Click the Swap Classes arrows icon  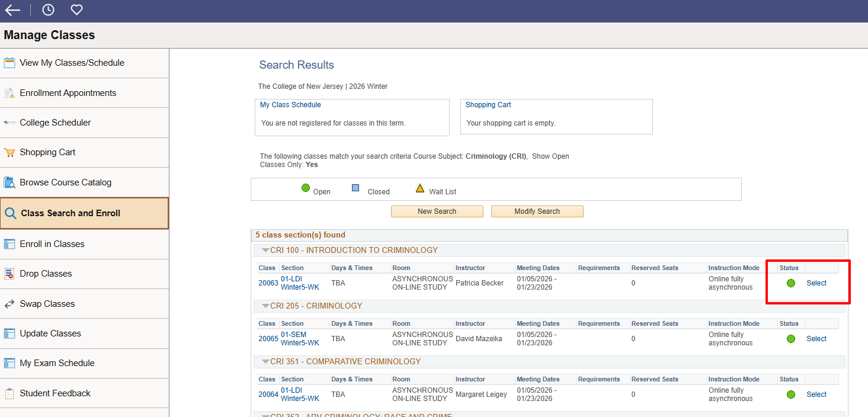9,304
